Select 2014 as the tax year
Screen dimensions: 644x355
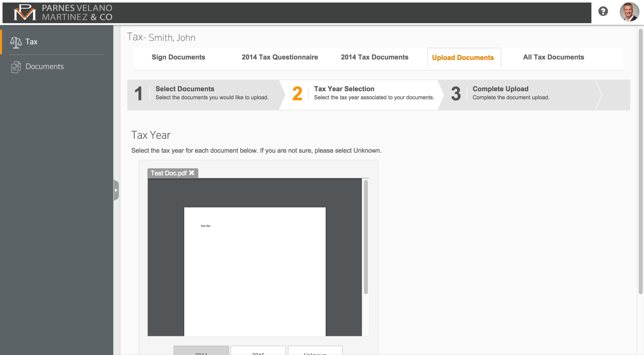[x=201, y=353]
